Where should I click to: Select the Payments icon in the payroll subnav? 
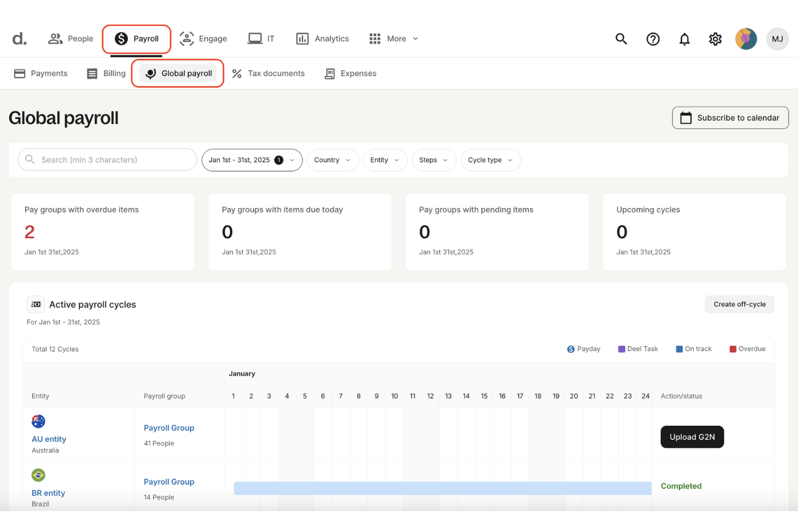click(19, 73)
